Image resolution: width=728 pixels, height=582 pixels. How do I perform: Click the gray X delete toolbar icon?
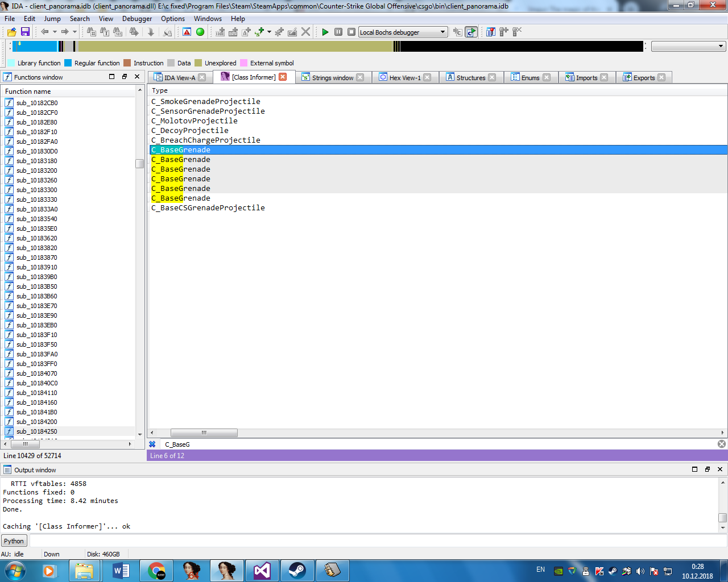[306, 32]
